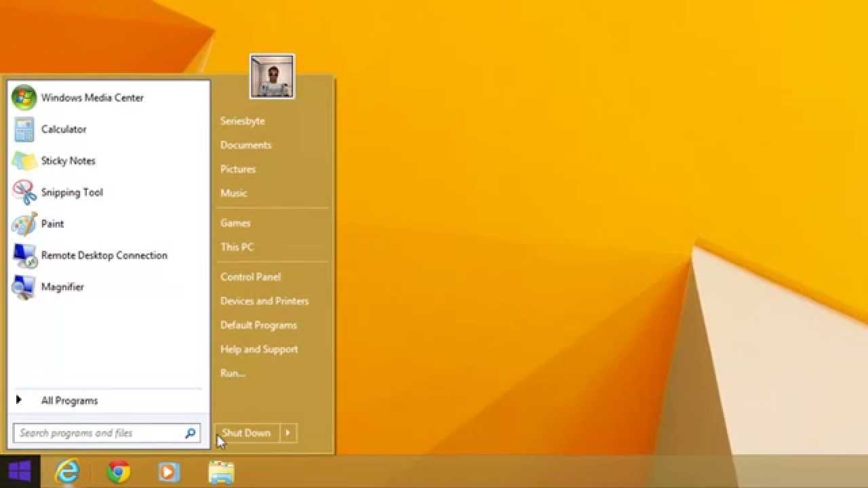Open File Explorer from taskbar
Screen dimensions: 868x488
221,472
